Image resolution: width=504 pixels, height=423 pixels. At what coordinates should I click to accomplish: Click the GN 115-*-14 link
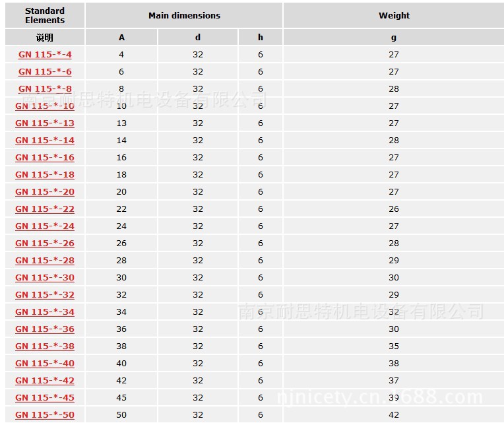[45, 141]
